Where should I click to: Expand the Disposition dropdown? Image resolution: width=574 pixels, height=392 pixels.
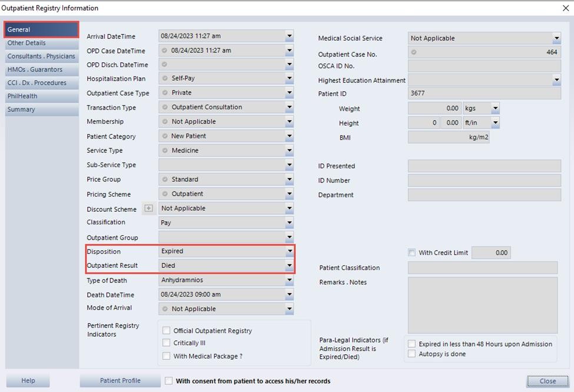click(x=289, y=251)
